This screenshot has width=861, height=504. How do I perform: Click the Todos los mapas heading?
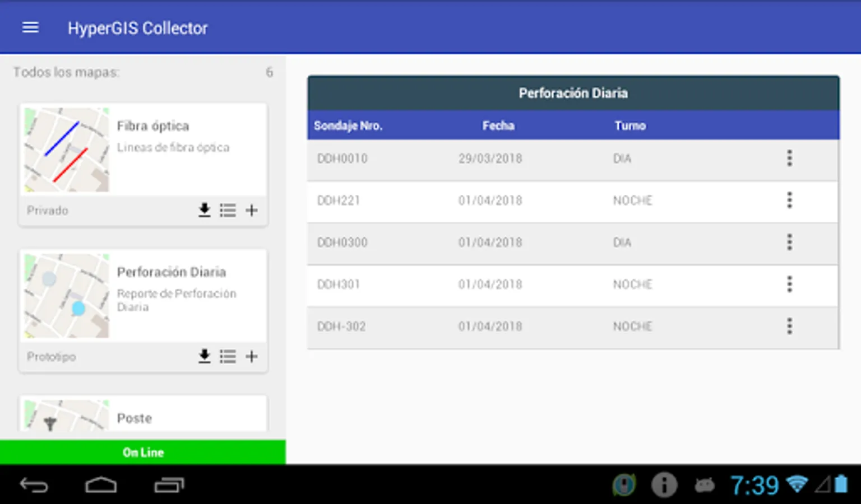tap(66, 72)
